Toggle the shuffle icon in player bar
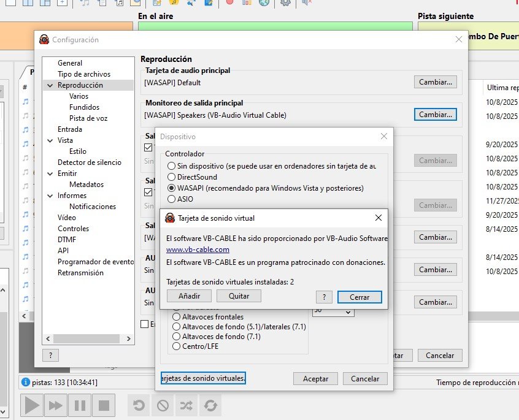Viewport: 519px width, 420px height. tap(186, 405)
